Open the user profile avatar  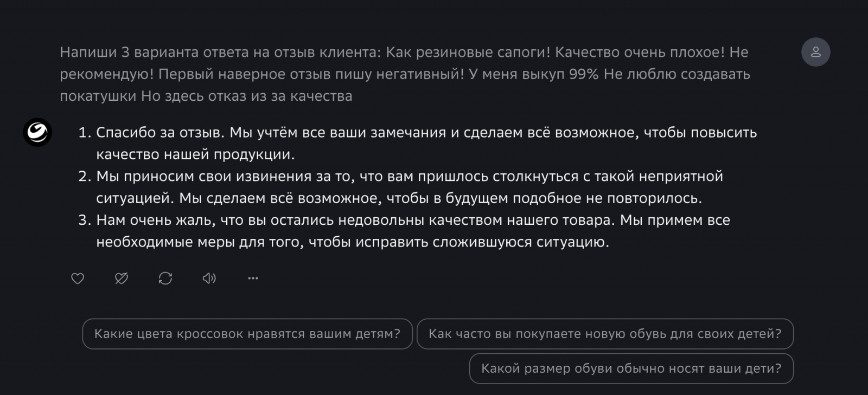[x=815, y=52]
